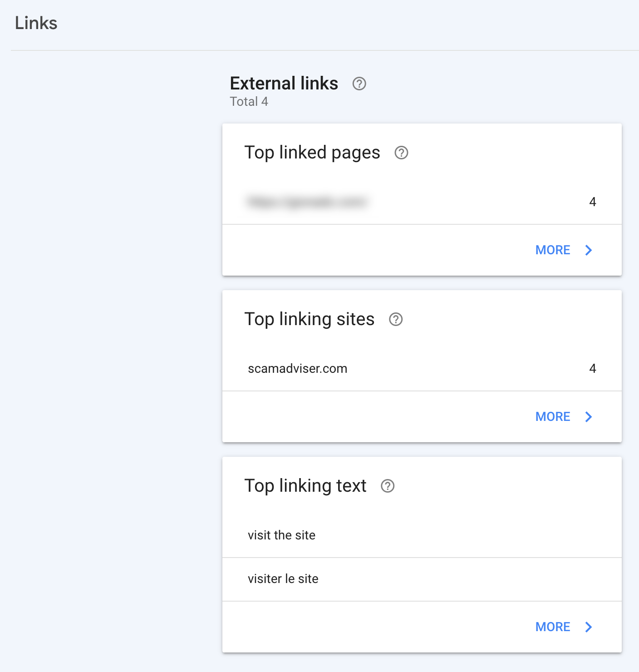Open help for Top linked pages
639x672 pixels.
pos(401,153)
